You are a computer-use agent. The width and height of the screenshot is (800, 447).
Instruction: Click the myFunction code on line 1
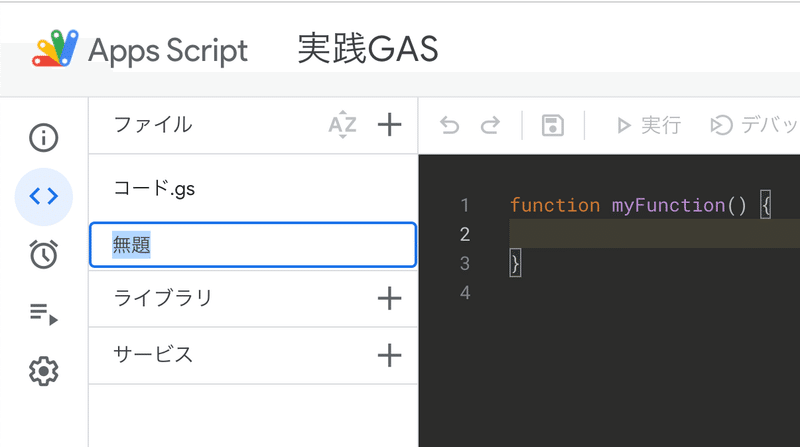668,205
